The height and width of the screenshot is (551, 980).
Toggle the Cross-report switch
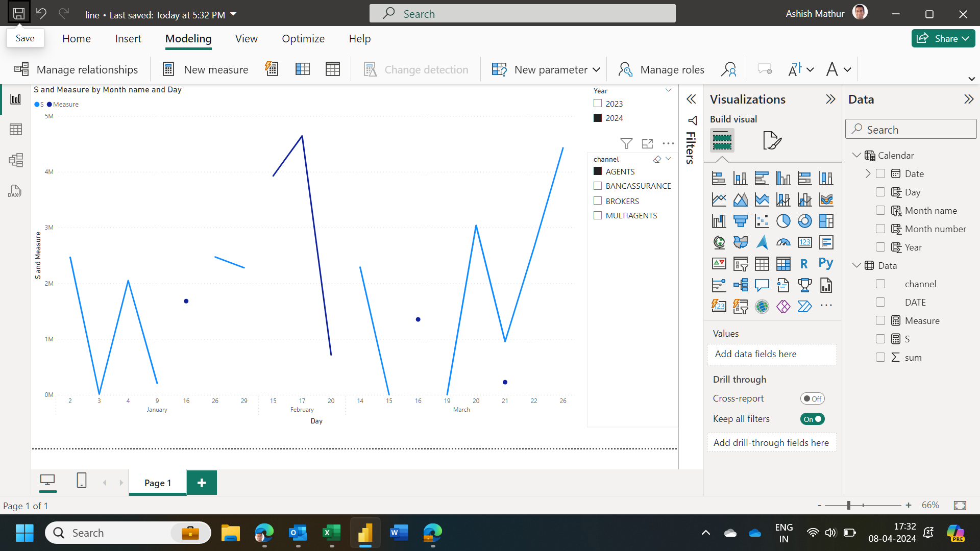(812, 398)
